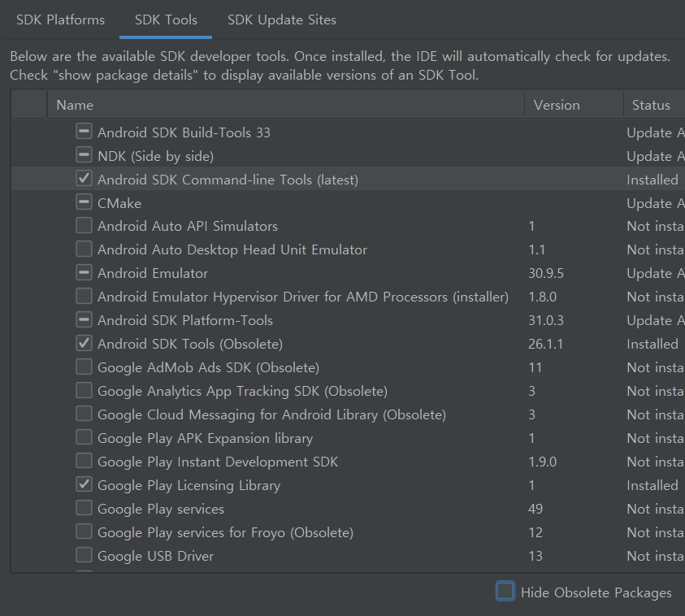Uncheck Android SDK Tools (Obsolete)

tap(84, 344)
